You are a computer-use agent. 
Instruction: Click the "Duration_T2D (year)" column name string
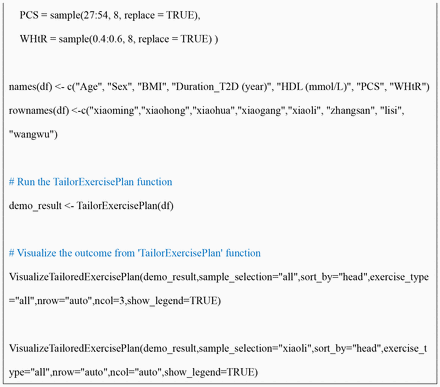coord(221,87)
